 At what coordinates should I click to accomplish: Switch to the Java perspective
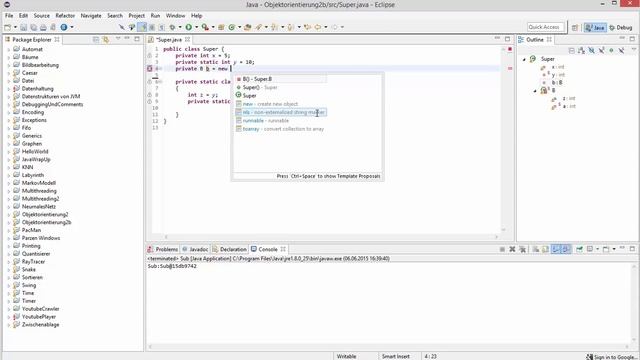pos(596,27)
